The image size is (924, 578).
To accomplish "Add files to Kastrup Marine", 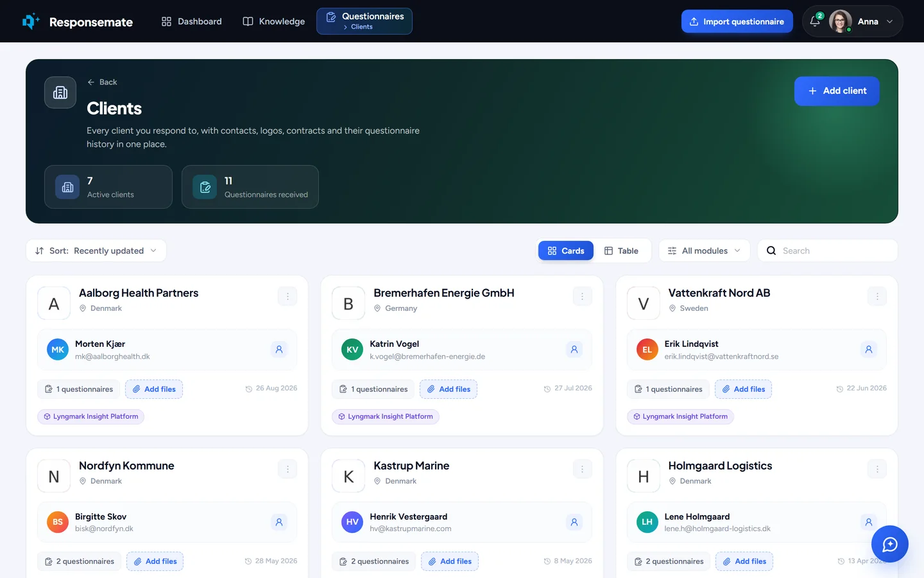I will pyautogui.click(x=450, y=561).
